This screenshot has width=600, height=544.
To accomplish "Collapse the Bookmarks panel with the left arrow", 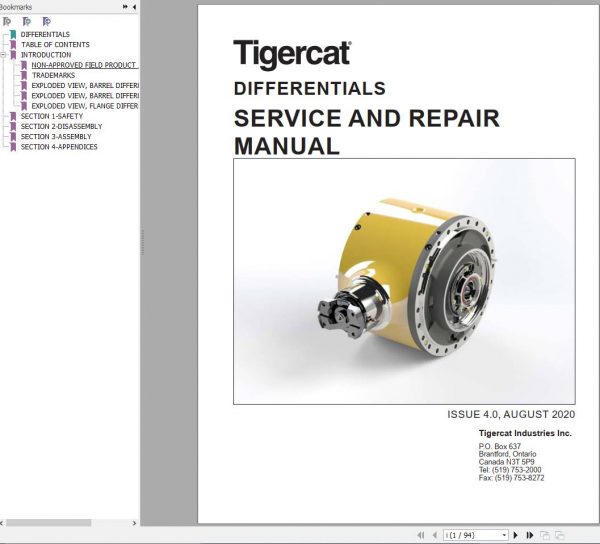I will [x=134, y=7].
